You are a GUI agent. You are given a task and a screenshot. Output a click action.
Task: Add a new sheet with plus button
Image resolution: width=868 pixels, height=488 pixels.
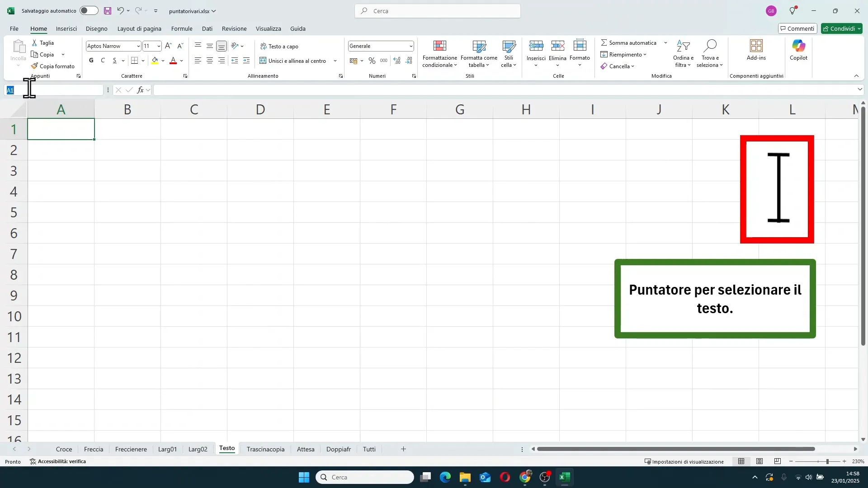[x=403, y=449]
